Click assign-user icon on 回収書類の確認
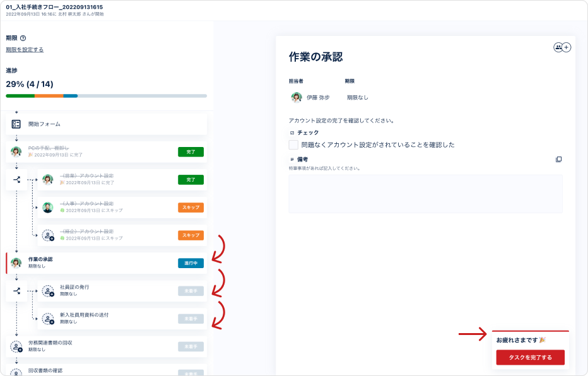This screenshot has height=376, width=588. 16,372
